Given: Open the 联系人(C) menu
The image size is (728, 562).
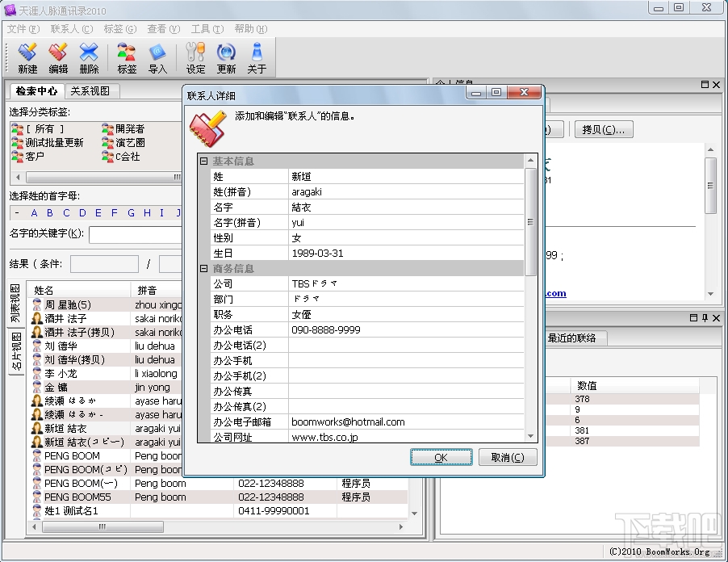Looking at the screenshot, I should pyautogui.click(x=72, y=29).
